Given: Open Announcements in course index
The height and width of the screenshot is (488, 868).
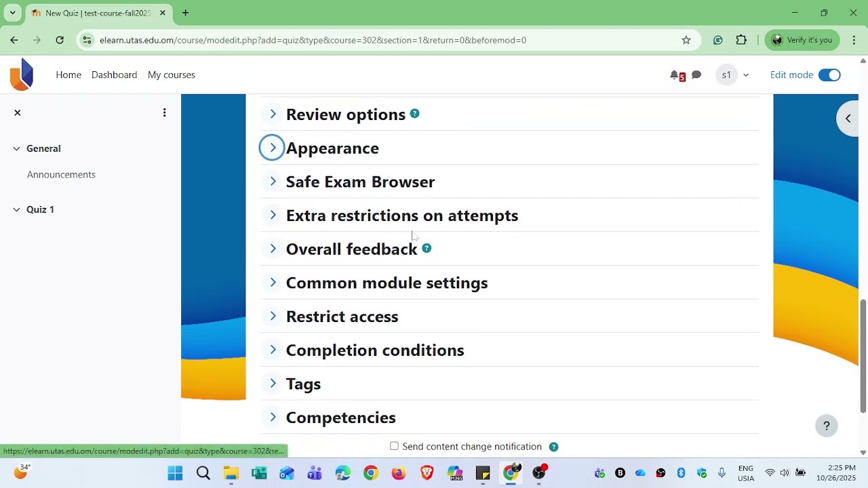Looking at the screenshot, I should [61, 174].
